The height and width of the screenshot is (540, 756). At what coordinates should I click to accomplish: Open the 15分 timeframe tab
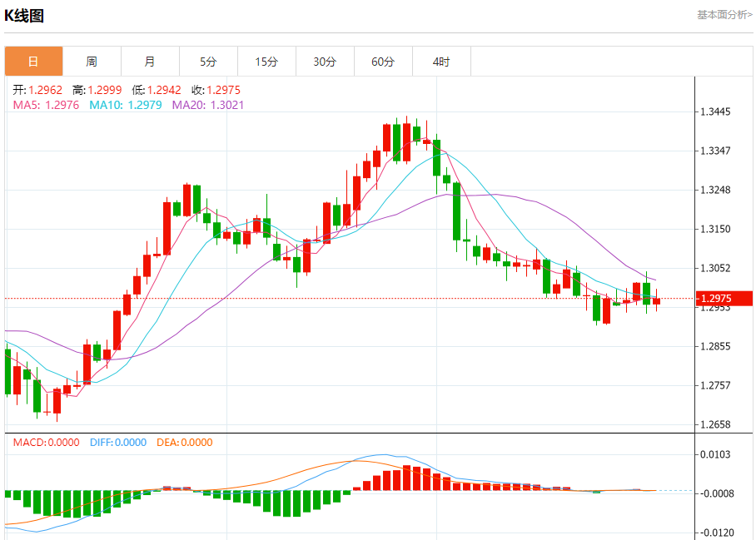tap(266, 62)
